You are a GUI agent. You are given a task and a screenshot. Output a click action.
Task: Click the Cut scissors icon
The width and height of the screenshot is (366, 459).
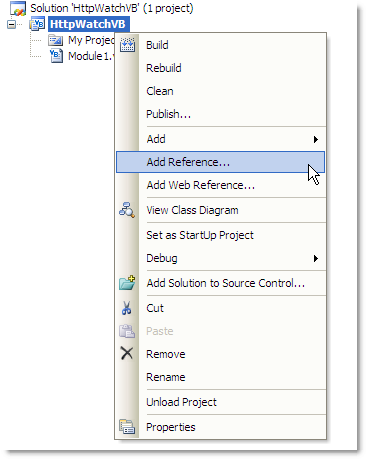(x=126, y=308)
